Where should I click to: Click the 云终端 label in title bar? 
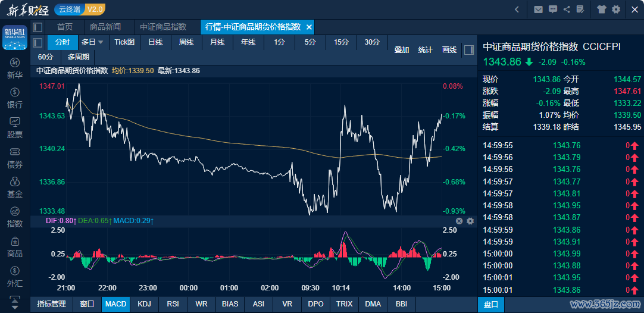pos(70,9)
